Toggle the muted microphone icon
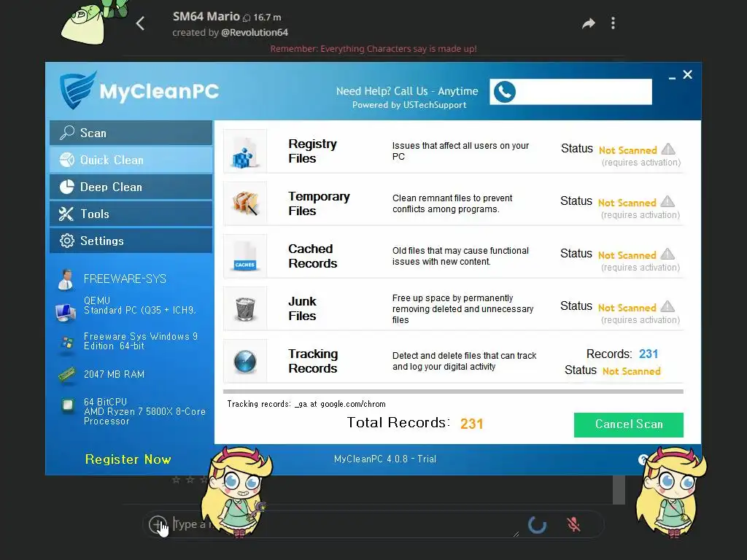The height and width of the screenshot is (560, 747). point(573,525)
